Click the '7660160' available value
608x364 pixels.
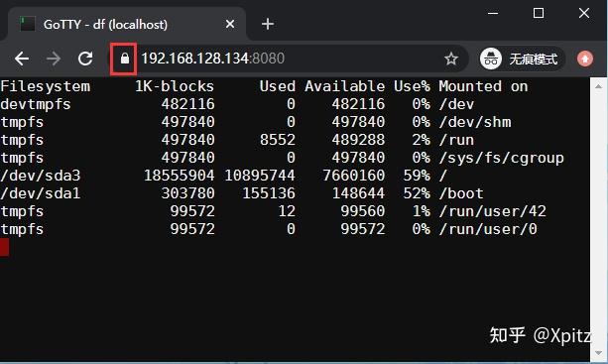354,176
